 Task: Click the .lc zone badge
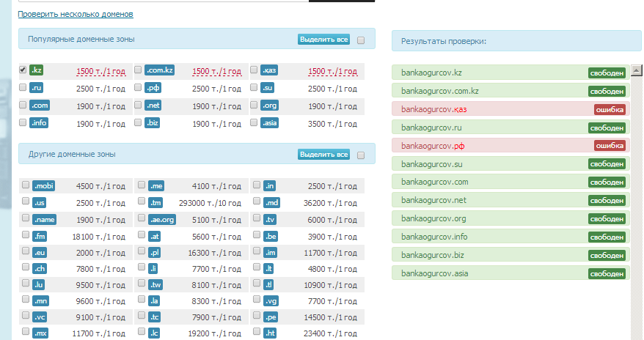point(154,333)
